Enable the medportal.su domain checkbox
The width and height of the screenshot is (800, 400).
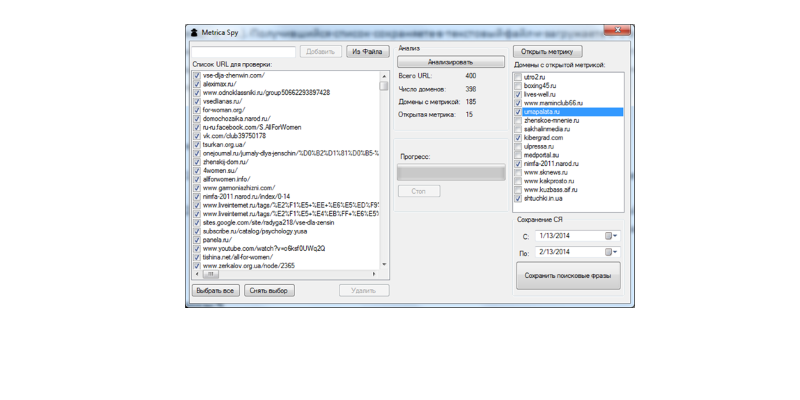(x=517, y=155)
